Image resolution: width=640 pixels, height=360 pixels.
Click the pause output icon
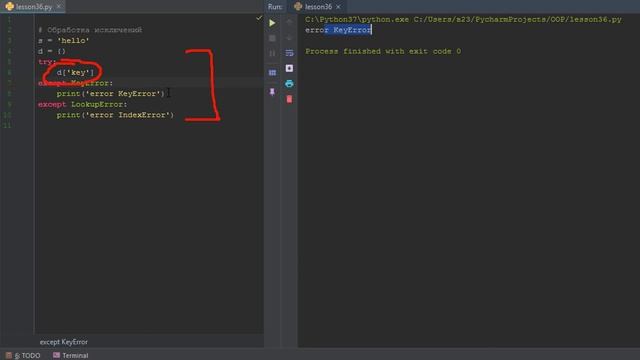pyautogui.click(x=272, y=53)
